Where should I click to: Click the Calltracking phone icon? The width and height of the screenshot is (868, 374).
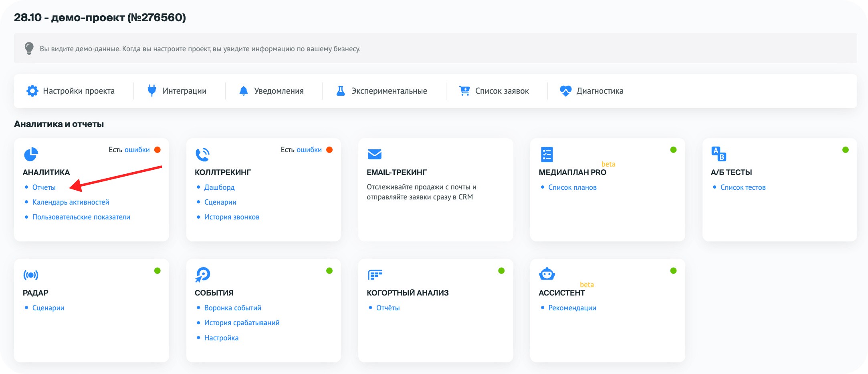coord(202,155)
